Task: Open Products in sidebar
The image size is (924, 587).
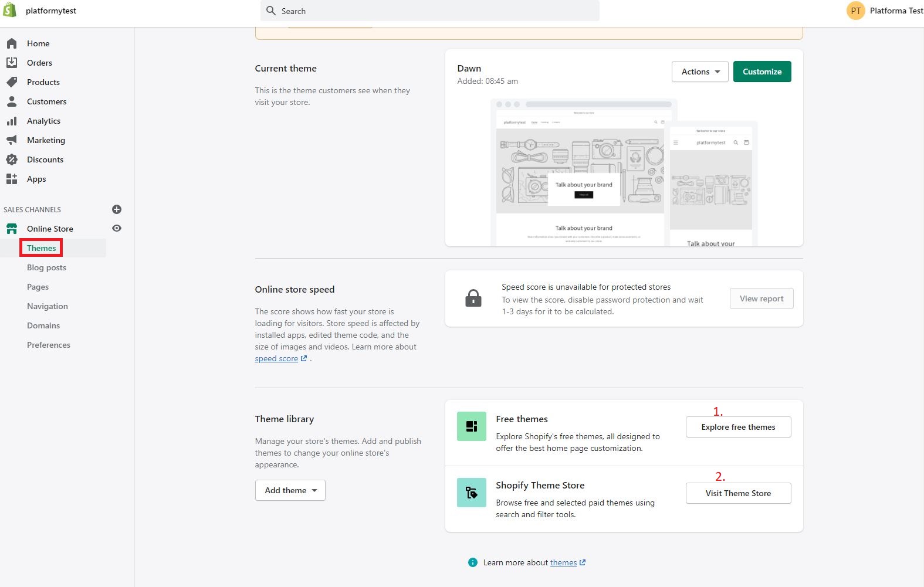Action: point(43,82)
